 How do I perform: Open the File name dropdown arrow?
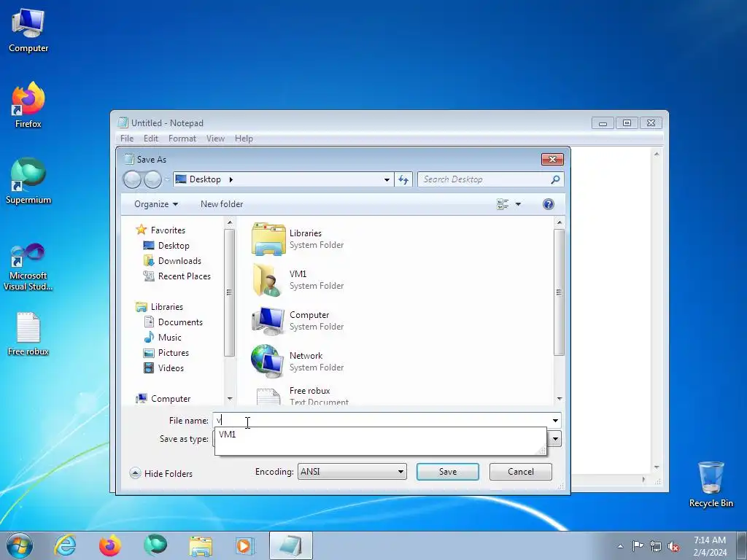click(x=555, y=421)
